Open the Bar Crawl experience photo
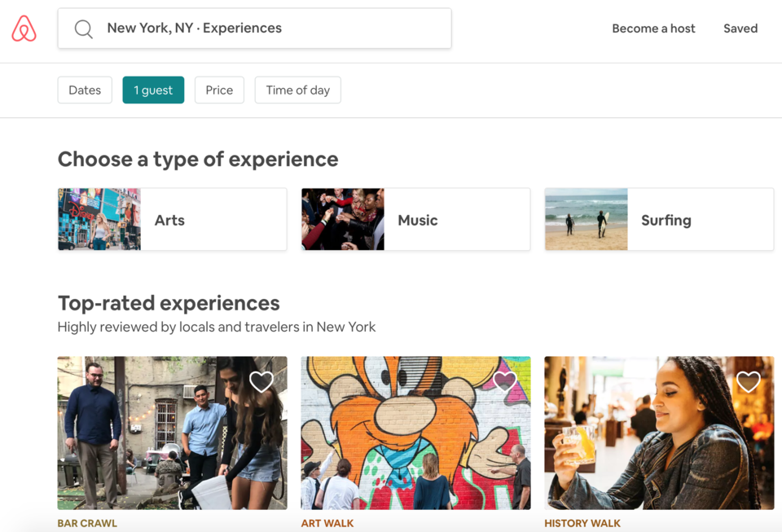 [x=173, y=433]
